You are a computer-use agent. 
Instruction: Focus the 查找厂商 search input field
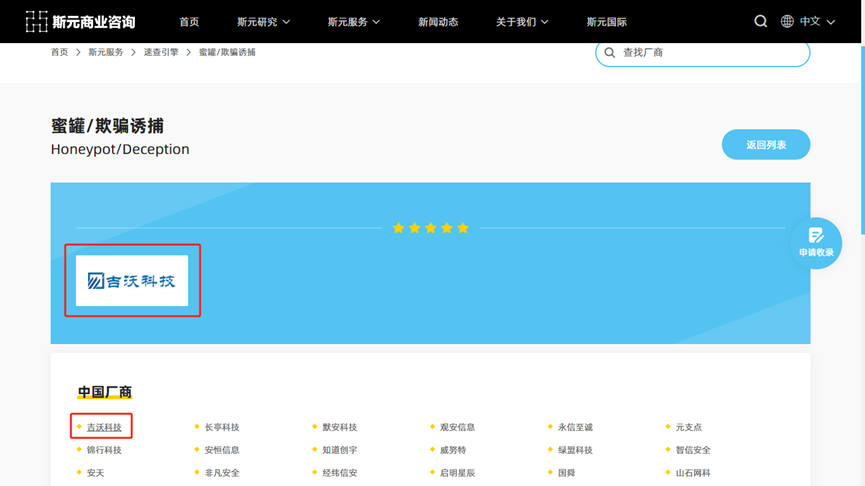[x=702, y=53]
